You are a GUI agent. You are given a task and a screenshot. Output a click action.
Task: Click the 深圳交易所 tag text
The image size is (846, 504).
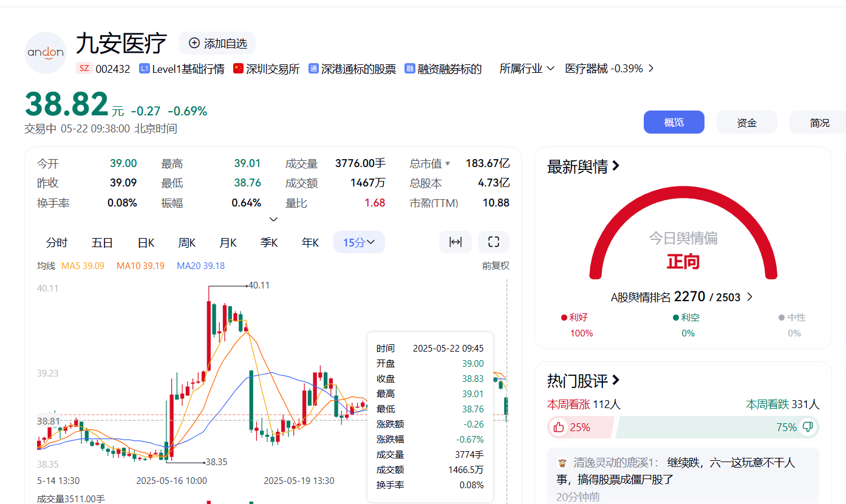273,69
